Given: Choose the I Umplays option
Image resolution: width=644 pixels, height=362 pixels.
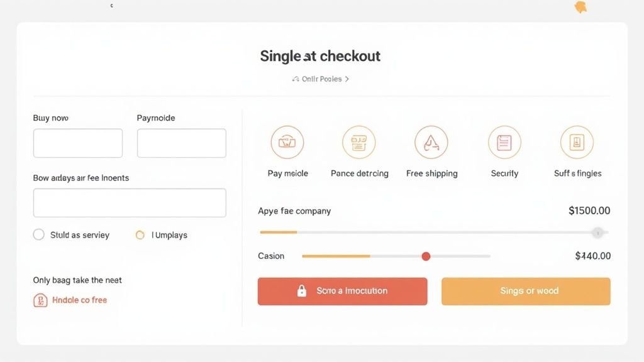Looking at the screenshot, I should [142, 234].
